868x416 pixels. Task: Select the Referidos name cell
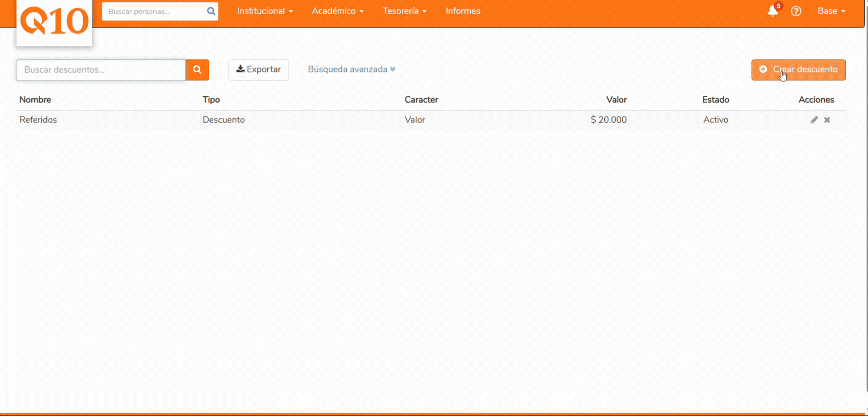[38, 120]
